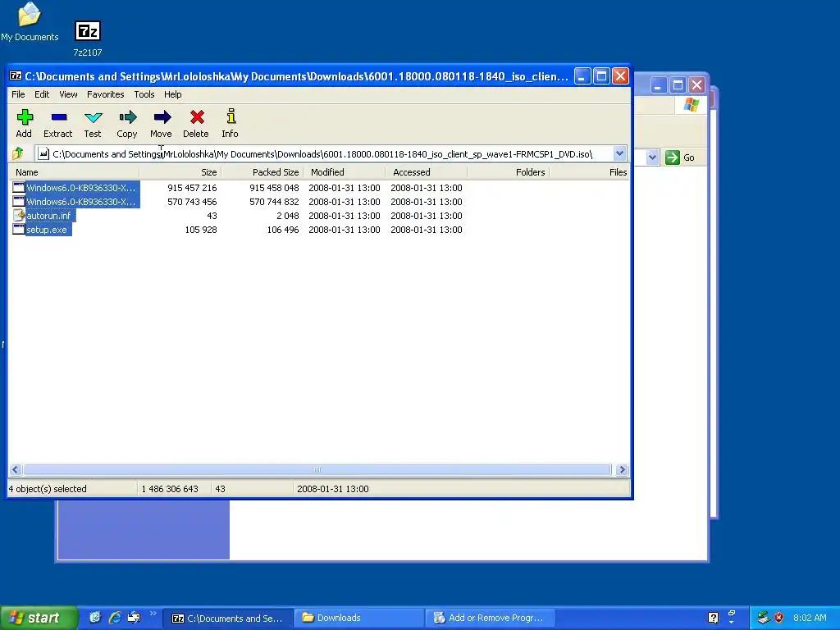
Task: Open the Favorites menu
Action: pos(106,94)
